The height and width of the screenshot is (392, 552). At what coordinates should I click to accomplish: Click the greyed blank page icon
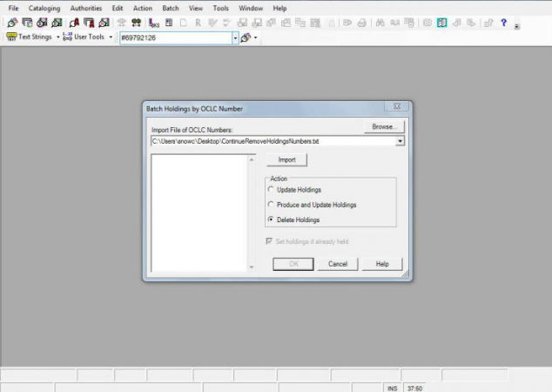[183, 23]
